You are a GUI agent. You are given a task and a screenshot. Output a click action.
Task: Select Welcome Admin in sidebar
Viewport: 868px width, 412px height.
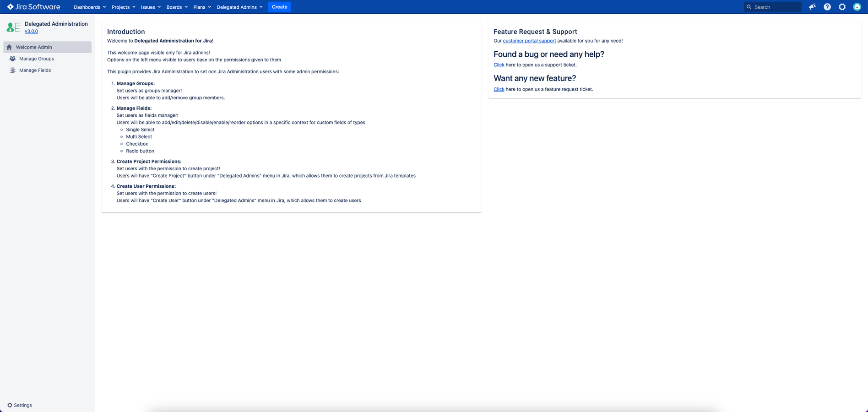click(48, 47)
